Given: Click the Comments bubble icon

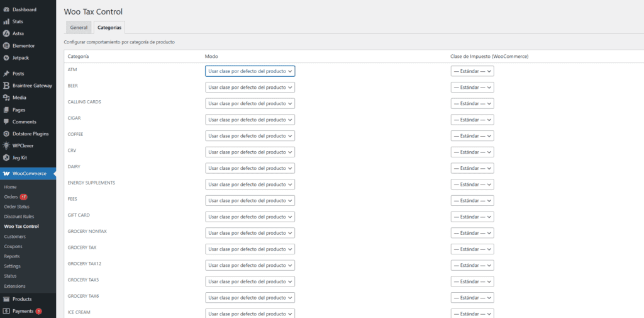Looking at the screenshot, I should [6, 122].
